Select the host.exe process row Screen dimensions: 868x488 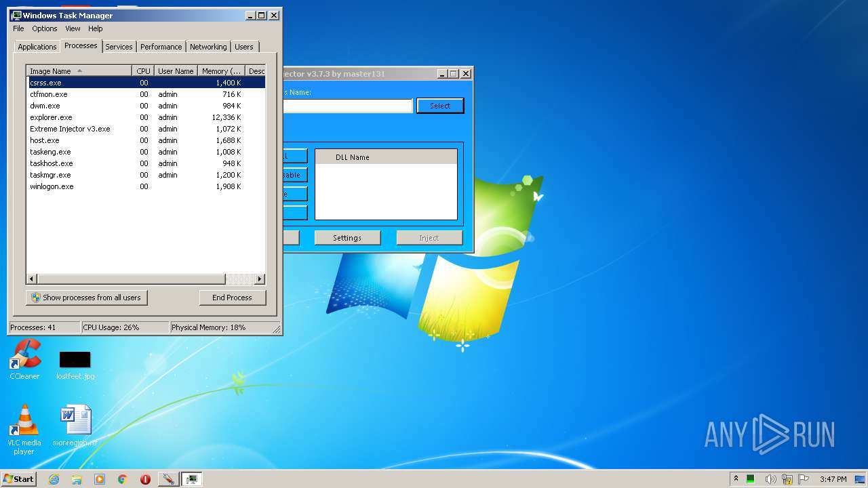point(146,140)
